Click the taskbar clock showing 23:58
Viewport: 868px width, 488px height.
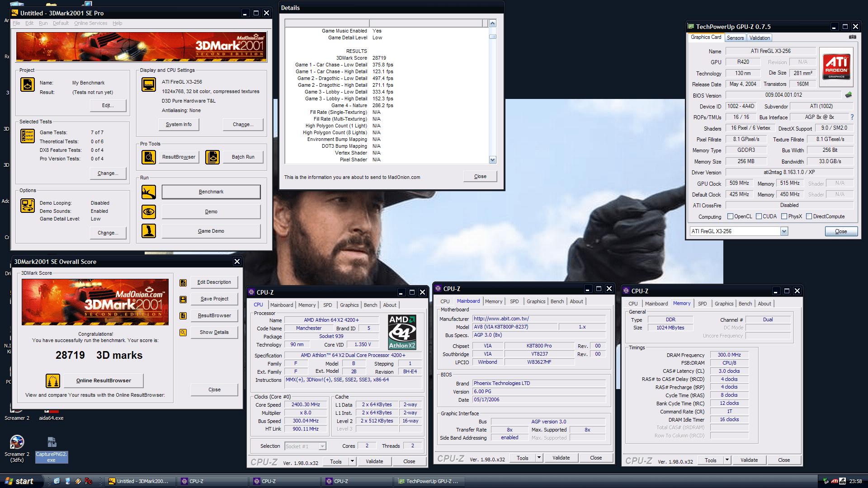855,481
